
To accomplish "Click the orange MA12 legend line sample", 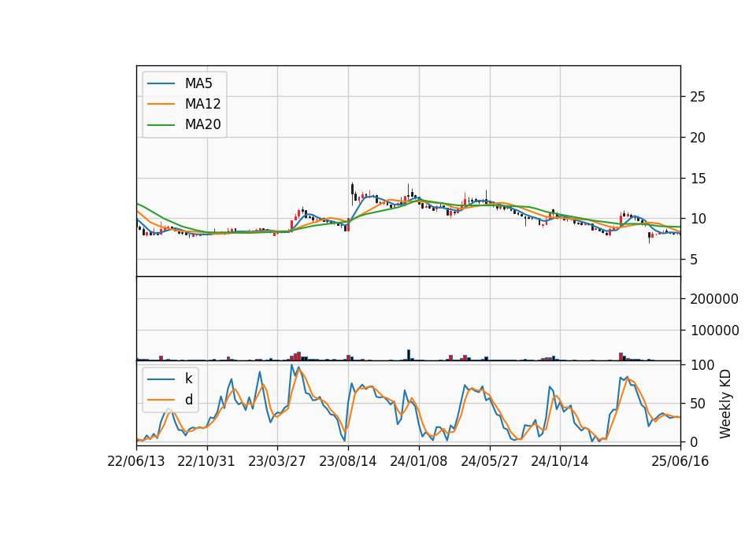I will pyautogui.click(x=161, y=104).
